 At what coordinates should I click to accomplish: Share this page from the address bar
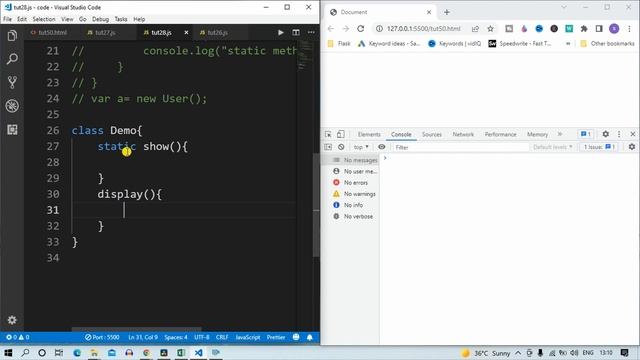475,29
